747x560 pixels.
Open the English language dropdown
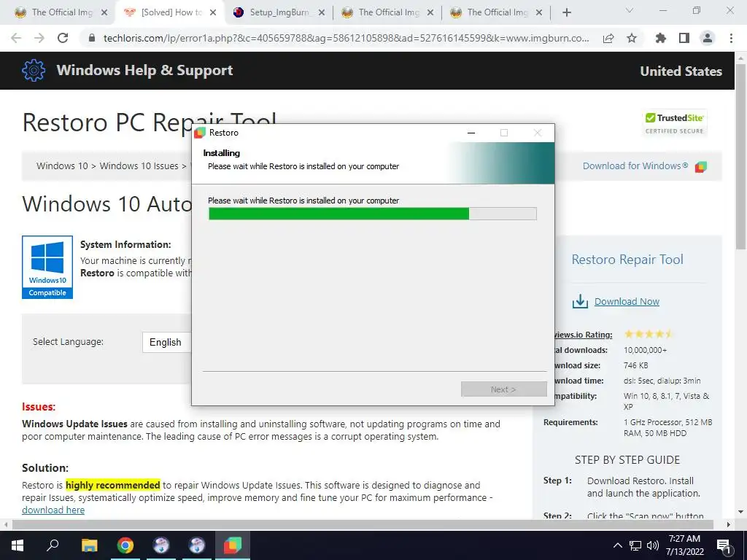coord(167,343)
